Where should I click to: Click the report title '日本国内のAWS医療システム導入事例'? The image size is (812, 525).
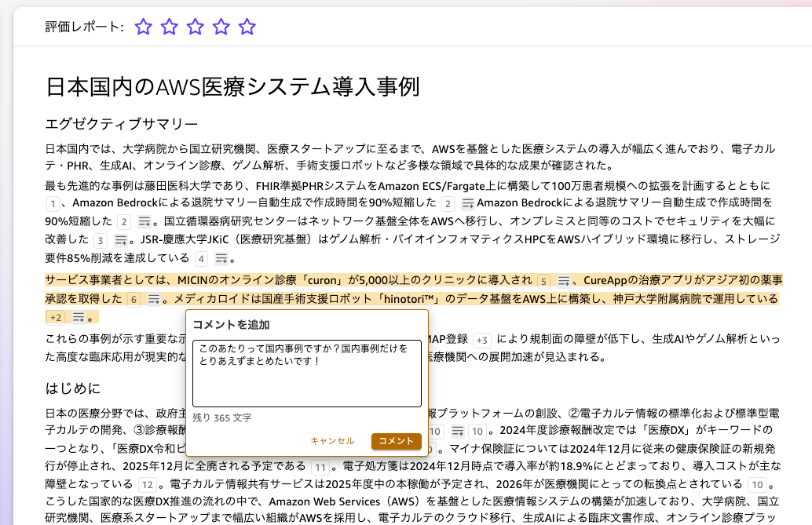pos(232,86)
